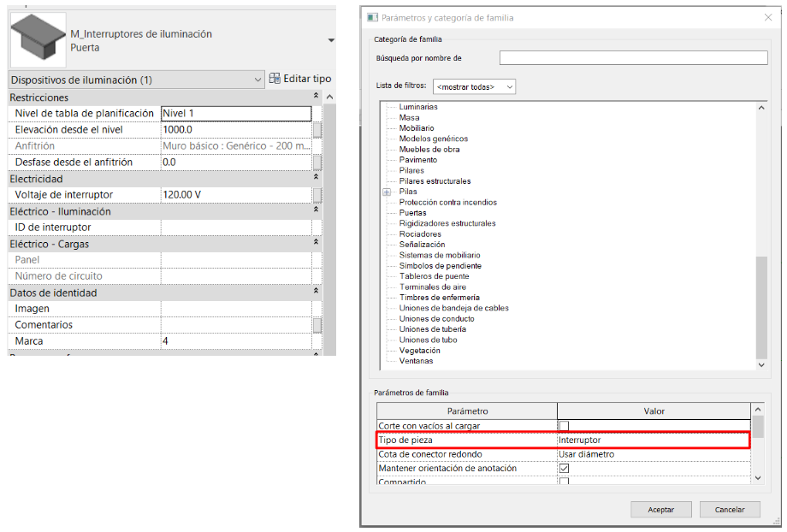This screenshot has width=787, height=532.
Task: Select Uniones de conducto category
Action: (x=436, y=319)
